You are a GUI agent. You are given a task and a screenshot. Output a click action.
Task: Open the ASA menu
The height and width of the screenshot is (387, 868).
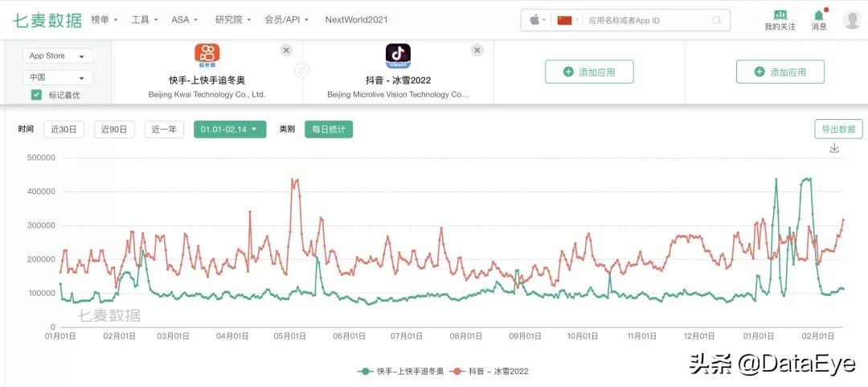pyautogui.click(x=184, y=19)
